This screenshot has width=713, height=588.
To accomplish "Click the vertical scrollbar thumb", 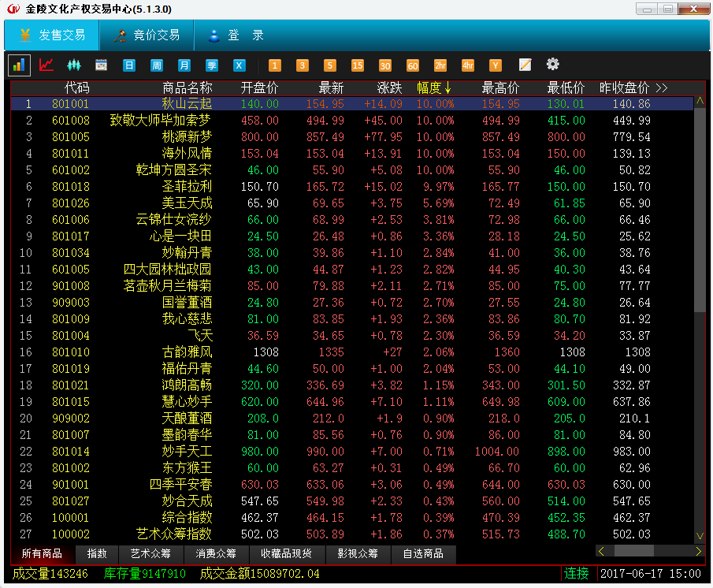I will point(700,210).
